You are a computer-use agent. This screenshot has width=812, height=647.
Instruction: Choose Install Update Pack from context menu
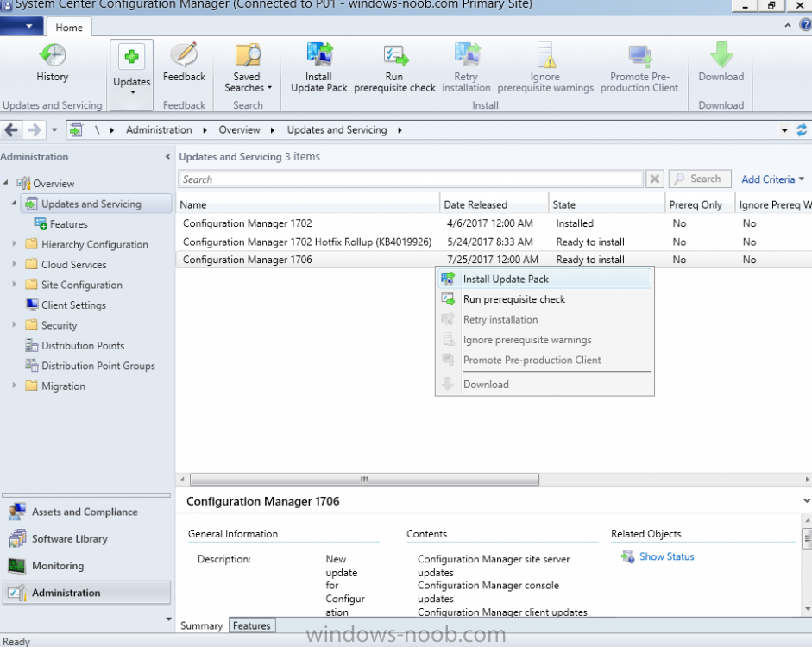pyautogui.click(x=544, y=279)
